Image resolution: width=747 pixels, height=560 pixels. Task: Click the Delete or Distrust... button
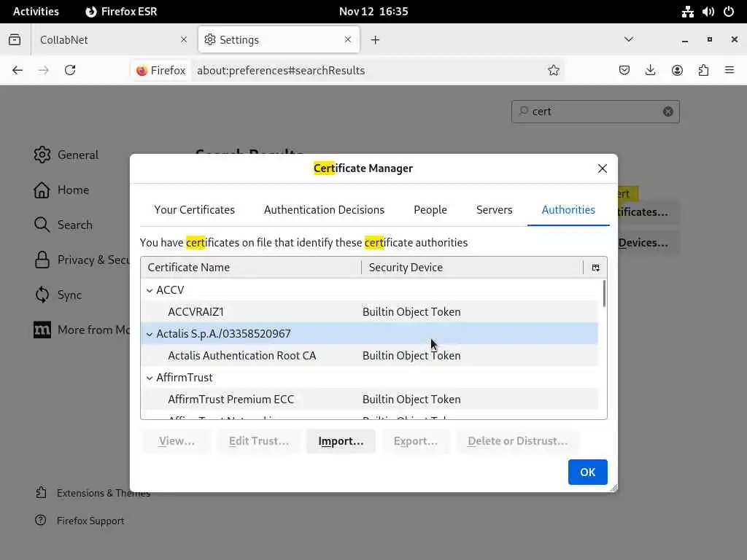[x=518, y=441]
